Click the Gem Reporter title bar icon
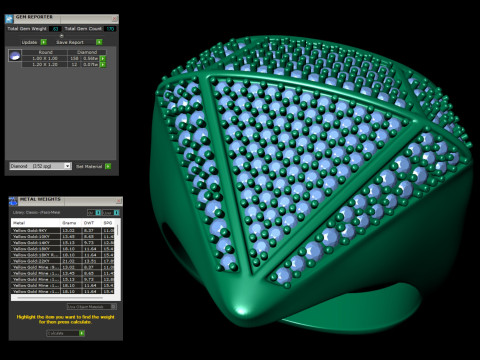Screen dimensions: 480x360 click(9, 19)
